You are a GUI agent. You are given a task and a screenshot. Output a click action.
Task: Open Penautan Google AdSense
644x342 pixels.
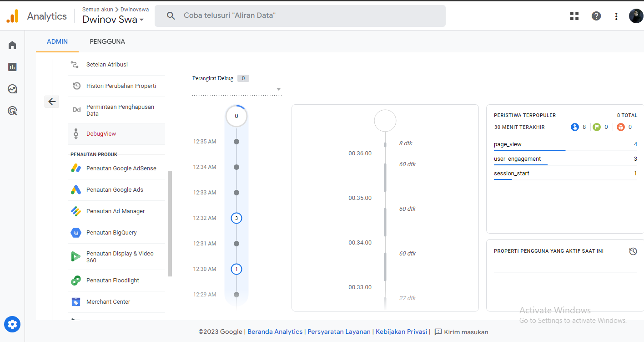[x=116, y=168]
